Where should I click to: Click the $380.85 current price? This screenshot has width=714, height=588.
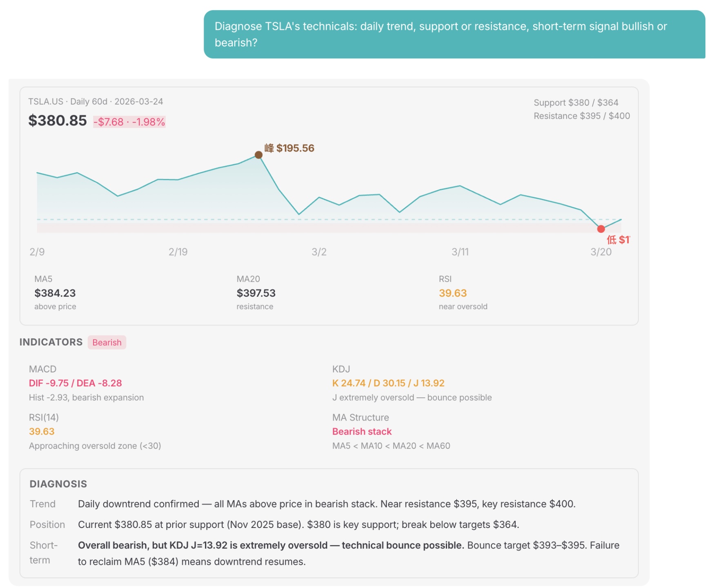click(x=57, y=120)
